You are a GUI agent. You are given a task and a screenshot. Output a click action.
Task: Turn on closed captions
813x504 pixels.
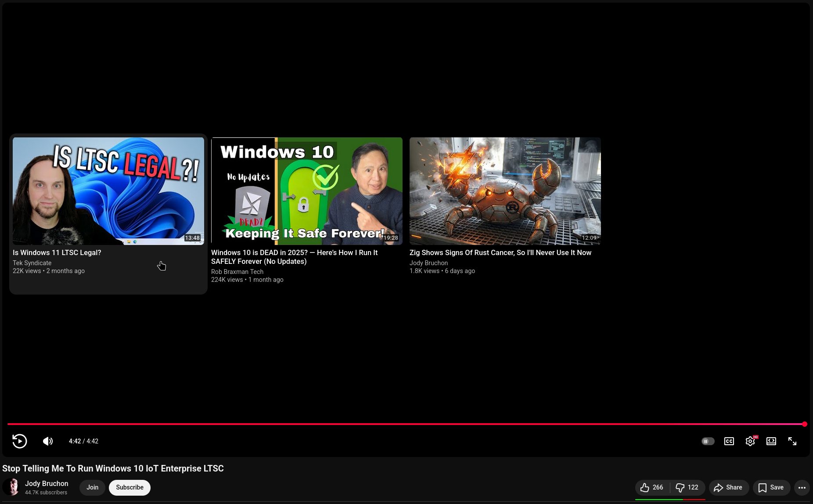click(x=729, y=441)
